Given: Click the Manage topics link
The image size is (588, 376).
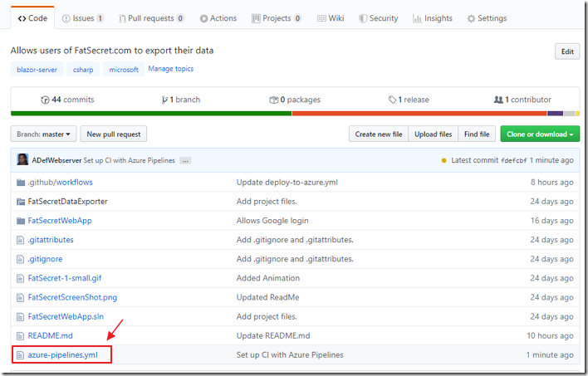Looking at the screenshot, I should click(x=170, y=69).
